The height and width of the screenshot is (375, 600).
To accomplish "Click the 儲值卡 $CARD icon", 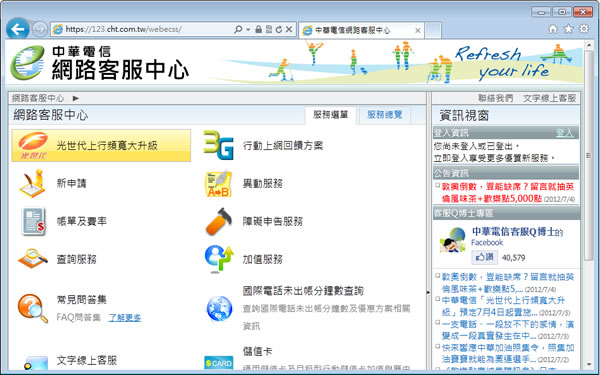I will 219,363.
